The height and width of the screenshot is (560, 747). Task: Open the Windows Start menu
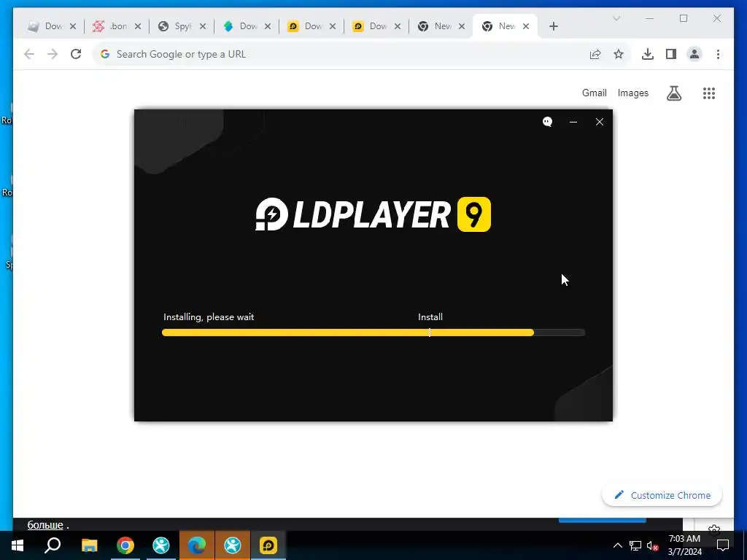[x=18, y=545]
